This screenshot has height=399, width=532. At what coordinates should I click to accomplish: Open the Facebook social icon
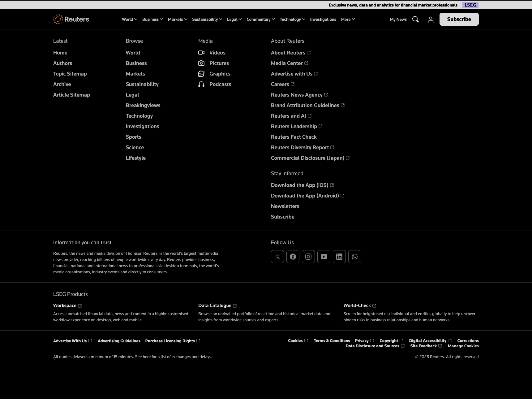coord(293,257)
